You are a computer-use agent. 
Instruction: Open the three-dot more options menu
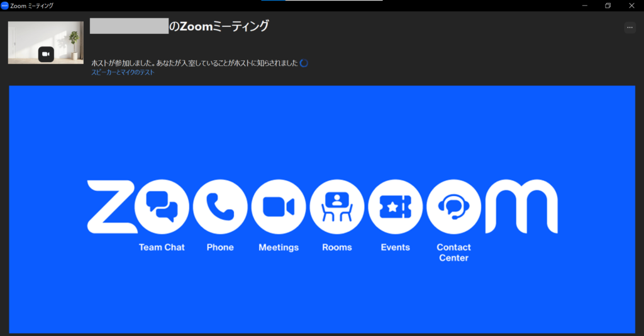tap(630, 28)
